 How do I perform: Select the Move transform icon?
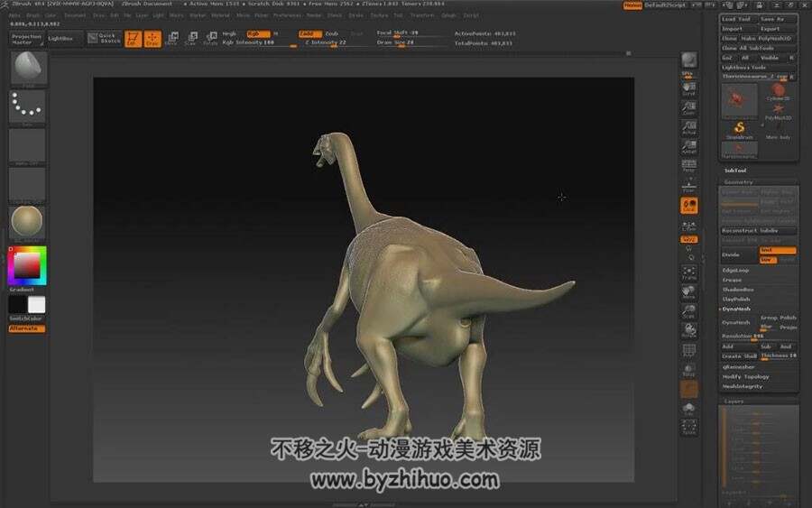click(x=172, y=39)
